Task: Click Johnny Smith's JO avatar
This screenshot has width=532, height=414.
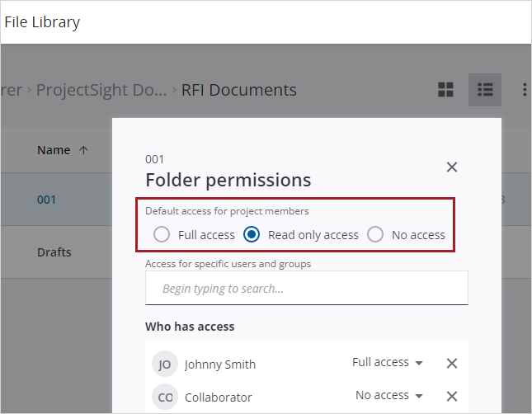Action: tap(165, 365)
